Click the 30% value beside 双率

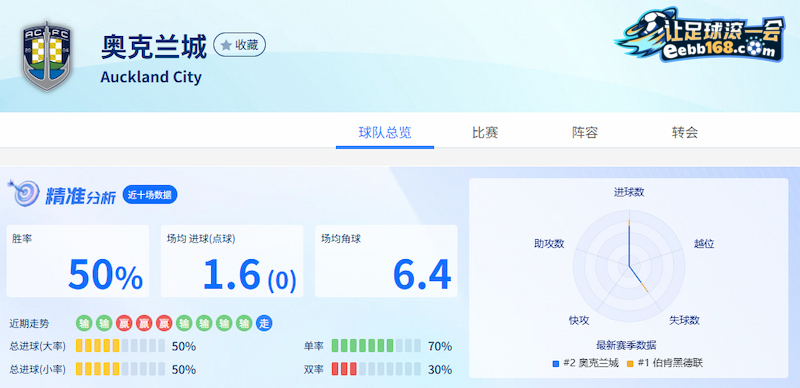pyautogui.click(x=440, y=370)
